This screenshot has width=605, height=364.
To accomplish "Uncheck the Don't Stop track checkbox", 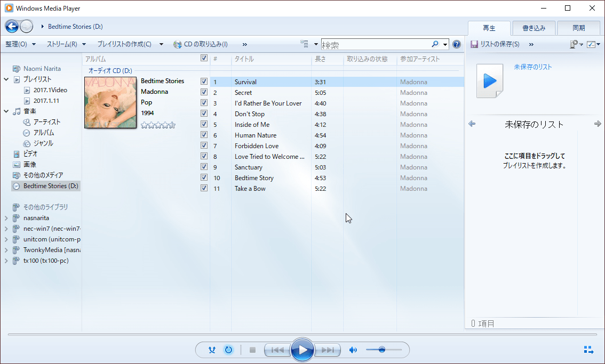I will [204, 114].
